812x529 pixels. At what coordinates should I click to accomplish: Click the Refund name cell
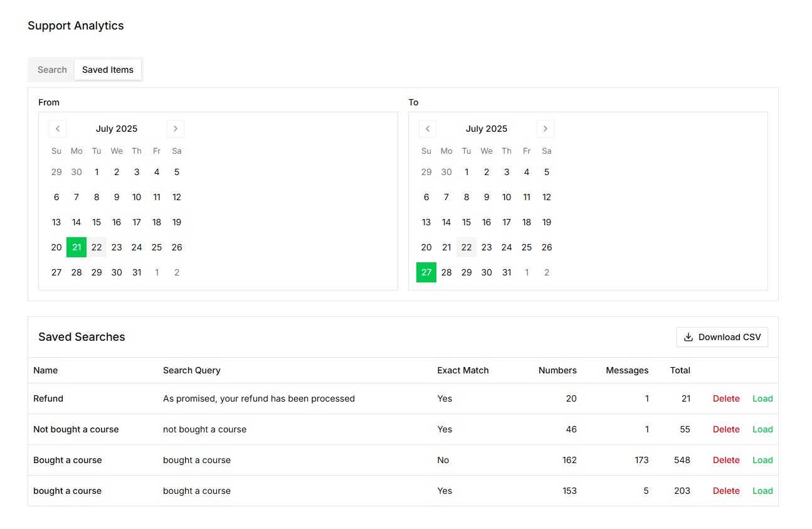pos(48,398)
